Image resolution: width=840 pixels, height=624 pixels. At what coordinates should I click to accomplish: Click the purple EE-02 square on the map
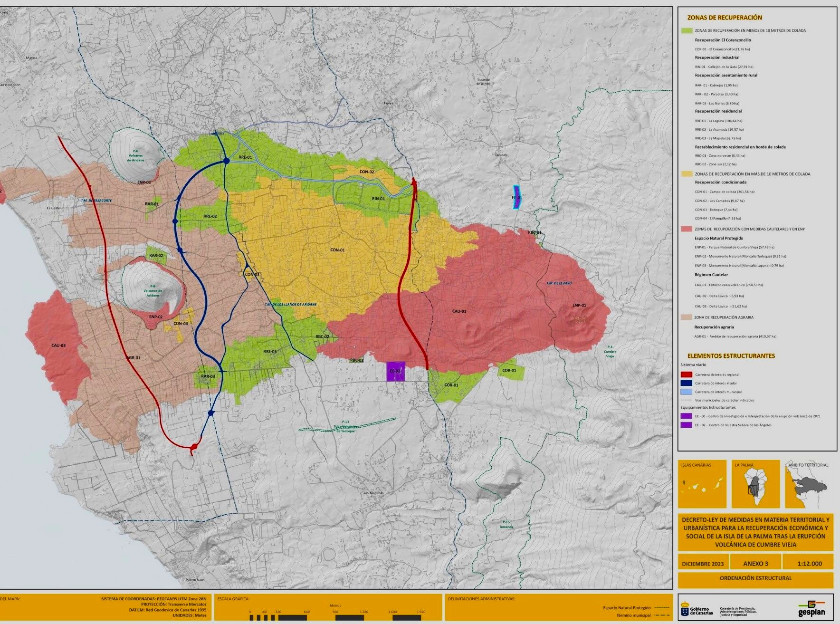(395, 371)
